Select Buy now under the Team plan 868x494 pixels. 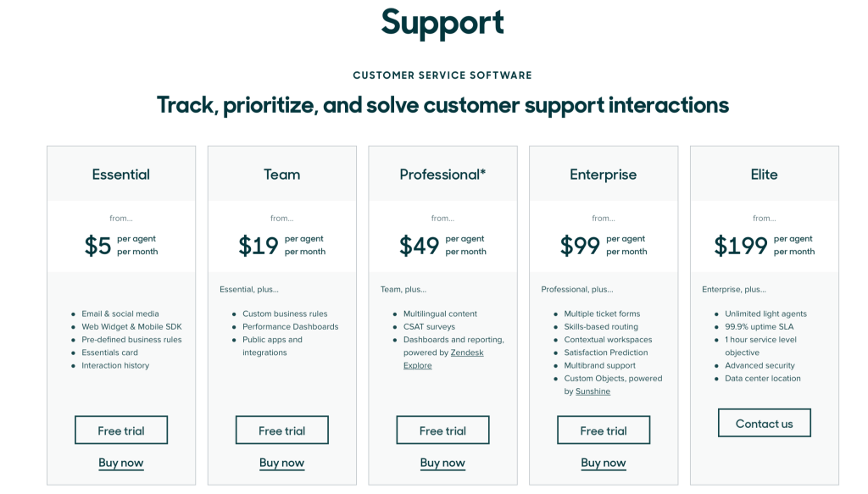pos(281,463)
